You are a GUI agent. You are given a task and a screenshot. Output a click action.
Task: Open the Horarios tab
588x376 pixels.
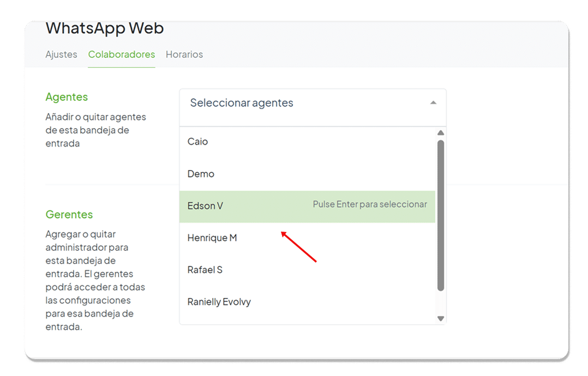click(x=184, y=54)
